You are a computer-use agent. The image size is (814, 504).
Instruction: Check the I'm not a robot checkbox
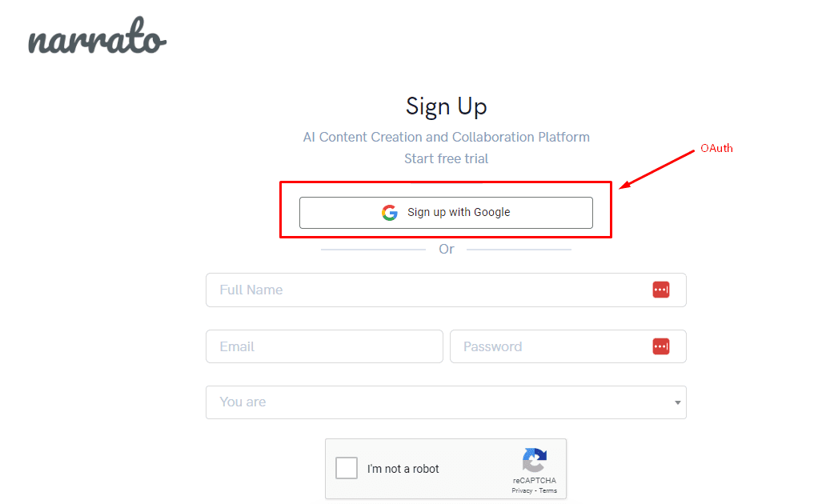point(347,468)
